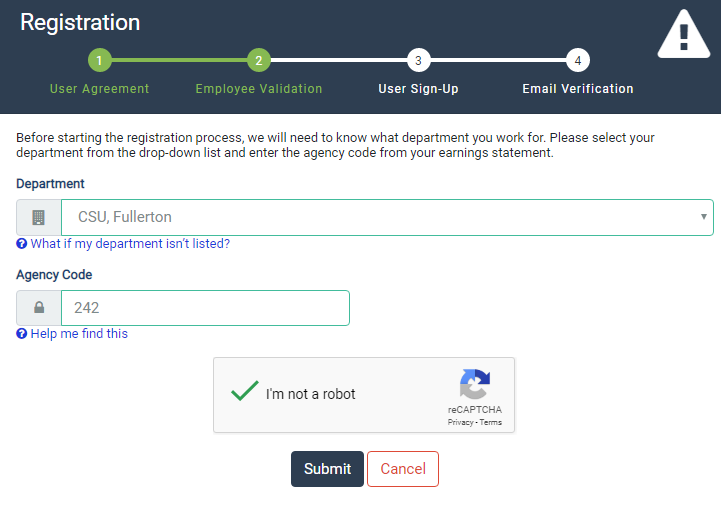Click step 2 circle Employee Validation
This screenshot has width=721, height=512.
pos(258,61)
